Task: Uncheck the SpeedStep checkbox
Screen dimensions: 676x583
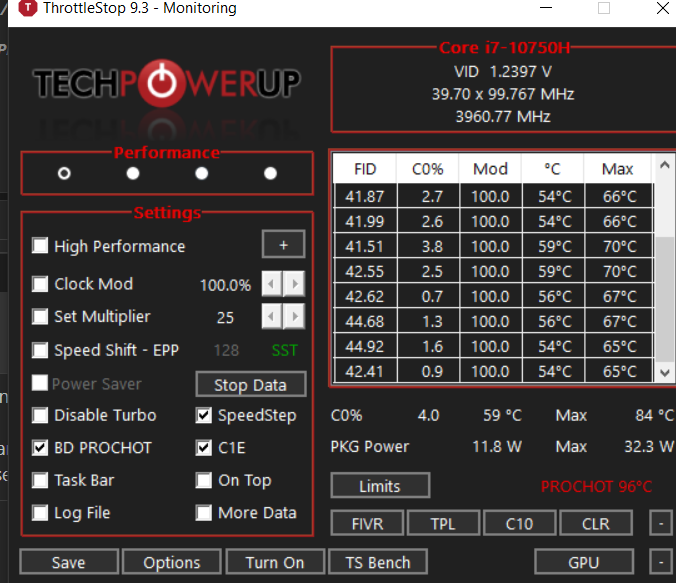Action: click(203, 415)
